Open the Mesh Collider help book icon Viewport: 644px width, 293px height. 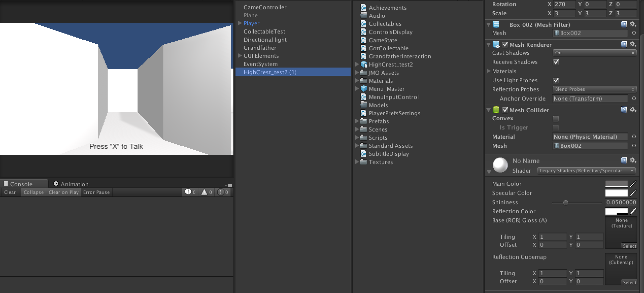[x=624, y=110]
